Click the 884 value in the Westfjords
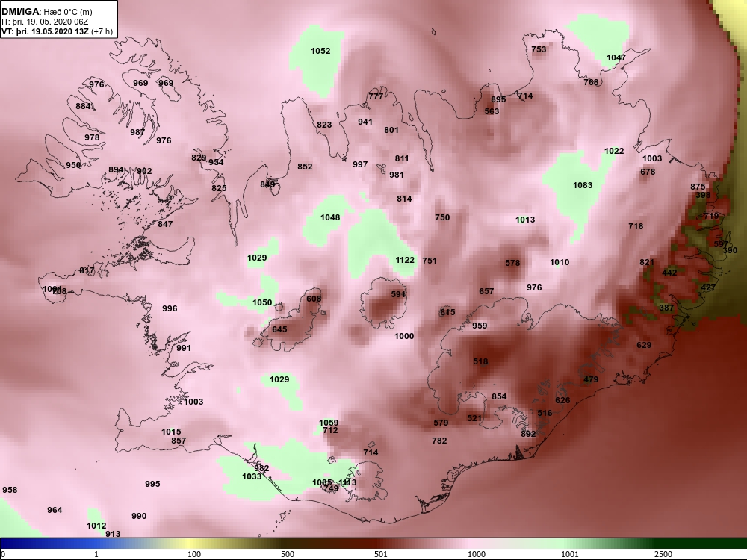Image resolution: width=747 pixels, height=560 pixels. click(84, 106)
